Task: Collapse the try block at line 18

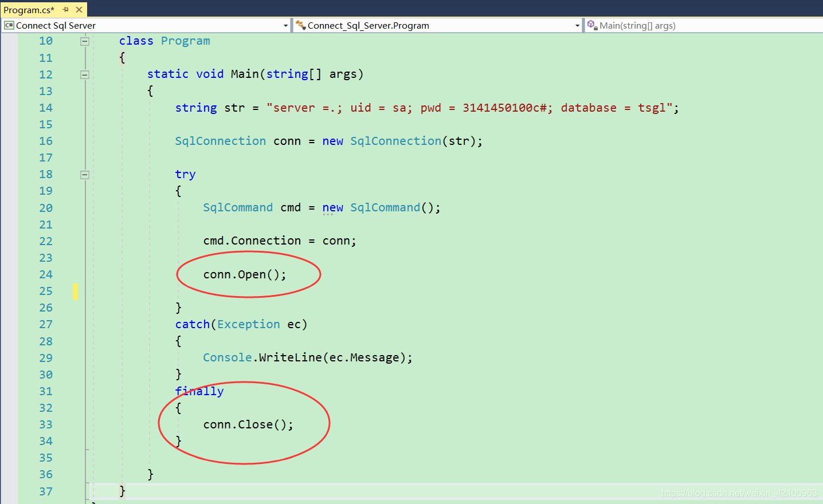Action: click(85, 175)
